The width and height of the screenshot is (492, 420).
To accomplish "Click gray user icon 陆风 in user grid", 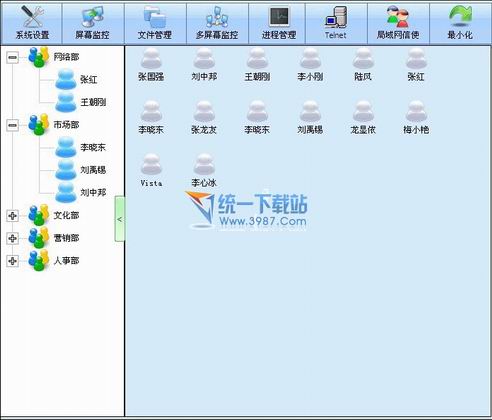I will [363, 65].
